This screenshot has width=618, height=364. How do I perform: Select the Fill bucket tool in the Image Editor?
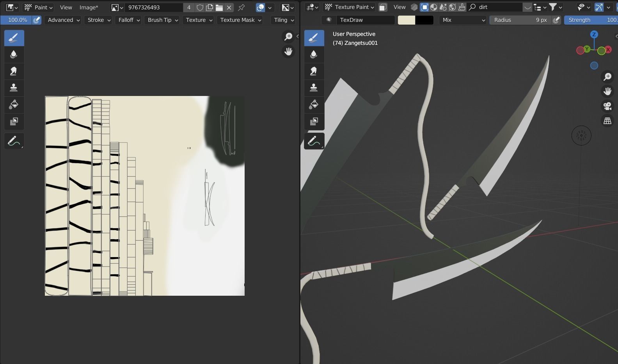click(14, 105)
